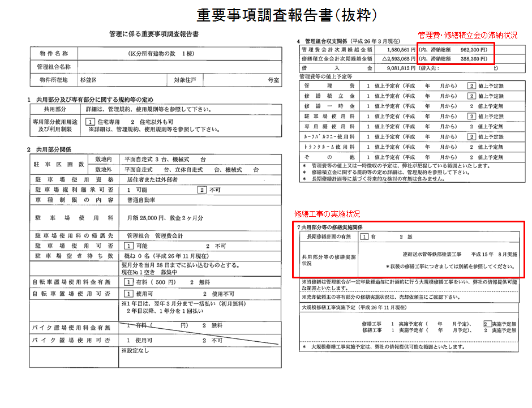Image resolution: width=532 pixels, height=408 pixels.
Task: Click the value 管理組合 管理費会計
Action: (x=155, y=236)
